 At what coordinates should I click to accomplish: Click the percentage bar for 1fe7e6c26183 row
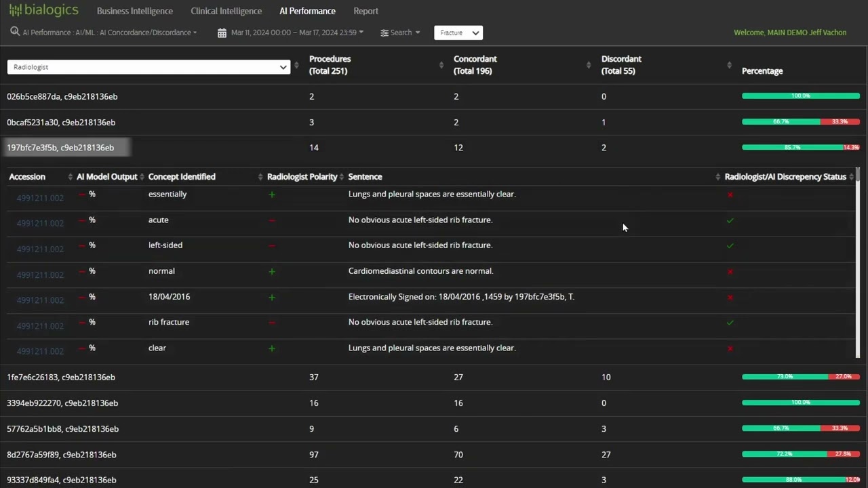[x=800, y=377]
